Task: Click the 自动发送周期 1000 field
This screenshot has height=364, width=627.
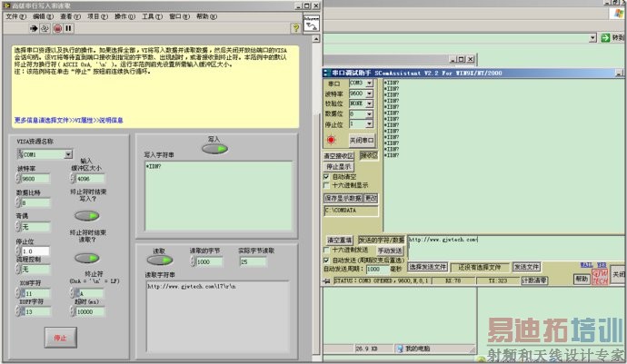Action: click(x=377, y=270)
